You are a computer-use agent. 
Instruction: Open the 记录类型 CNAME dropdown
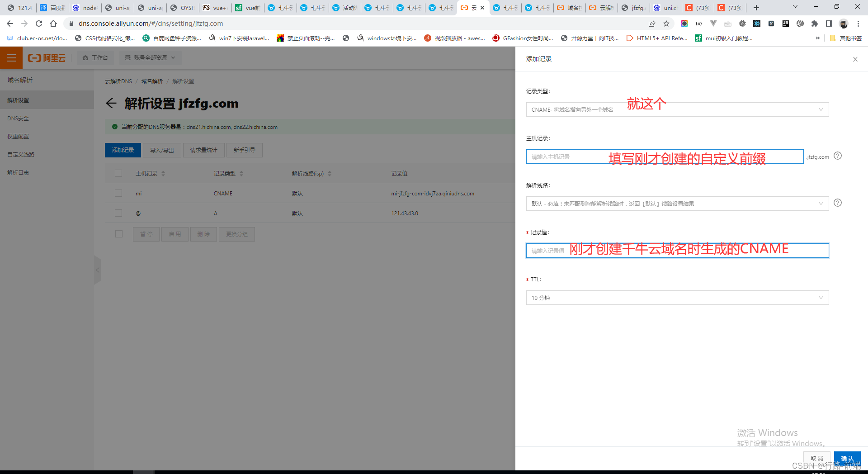point(677,109)
